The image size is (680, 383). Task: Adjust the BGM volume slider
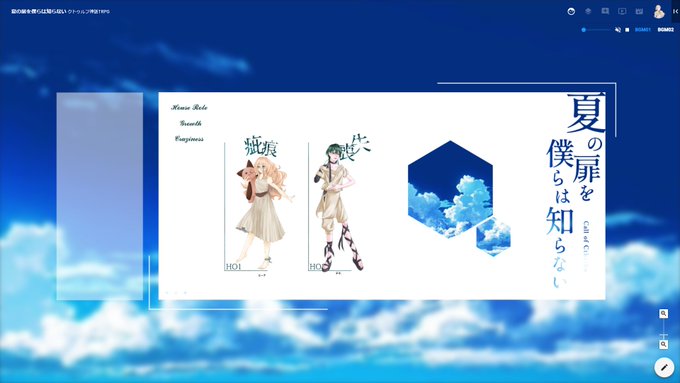(x=596, y=30)
